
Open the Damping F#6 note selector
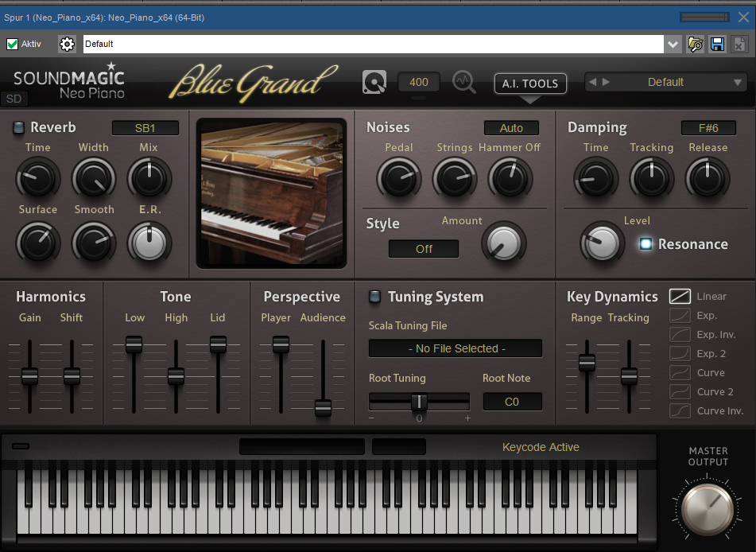click(708, 128)
